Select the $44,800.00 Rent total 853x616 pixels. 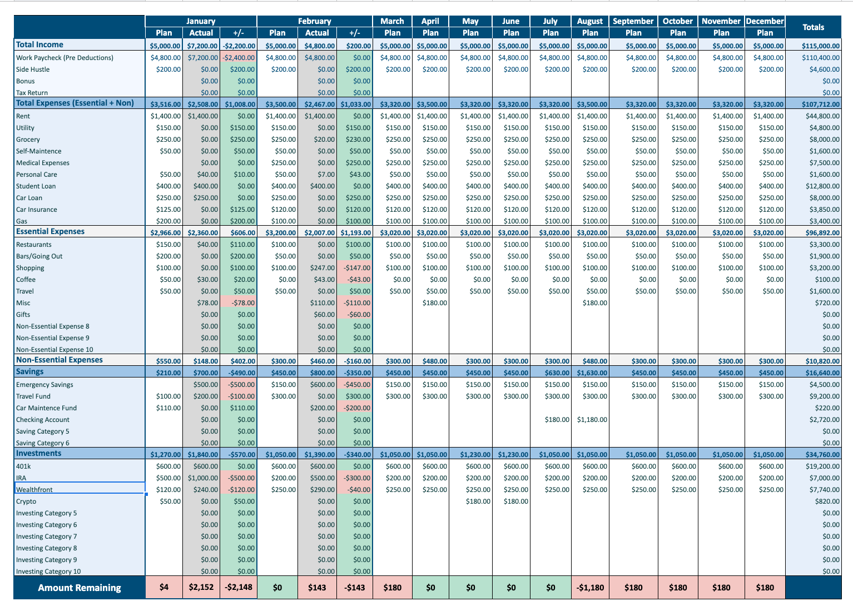813,116
